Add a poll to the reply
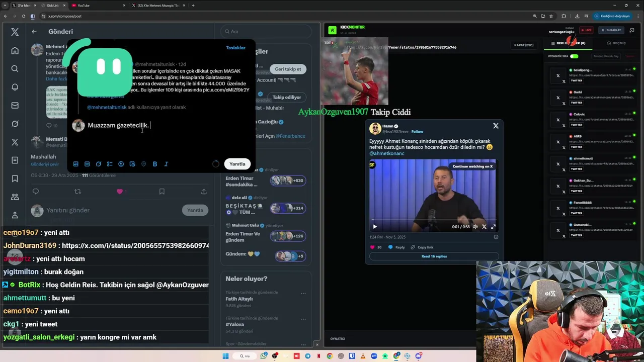The image size is (644, 362). tap(110, 164)
